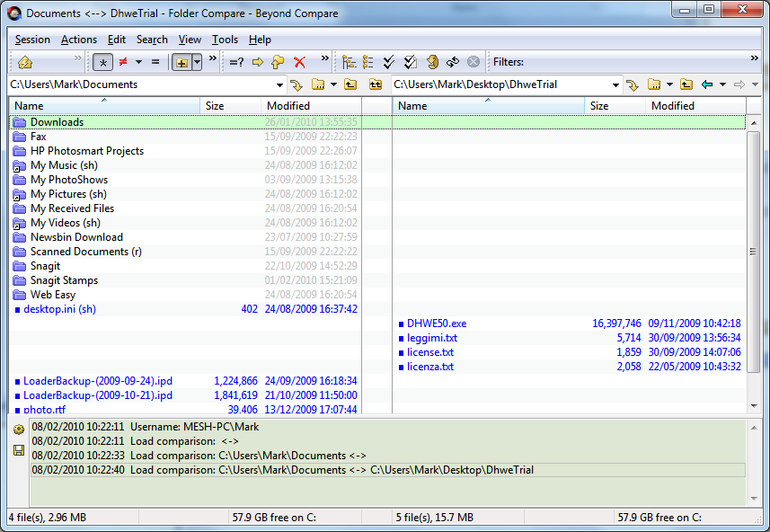
Task: Open the left path combo box dropdown
Action: [x=279, y=84]
